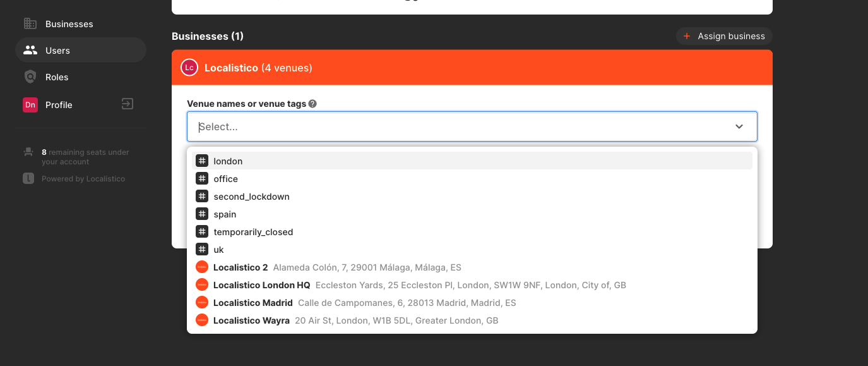
Task: Click the help icon next to venue tags label
Action: [x=312, y=104]
